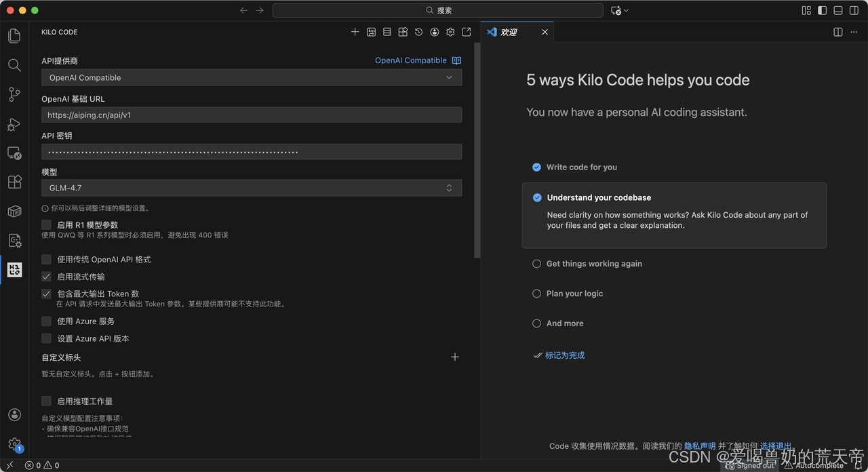Enable the 使用 Azure 服务 checkbox
Viewport: 868px width, 472px height.
pyautogui.click(x=46, y=321)
